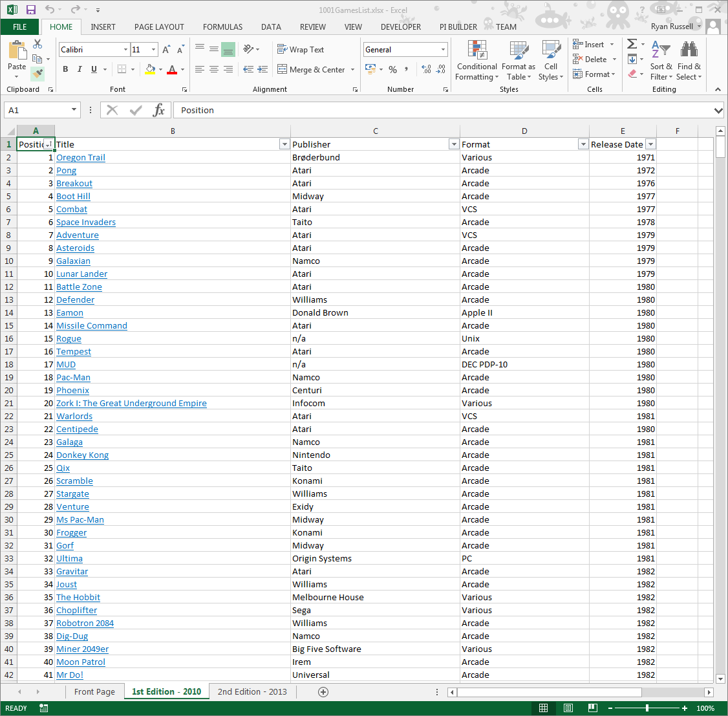Click the Redo arrow icon

pyautogui.click(x=75, y=9)
